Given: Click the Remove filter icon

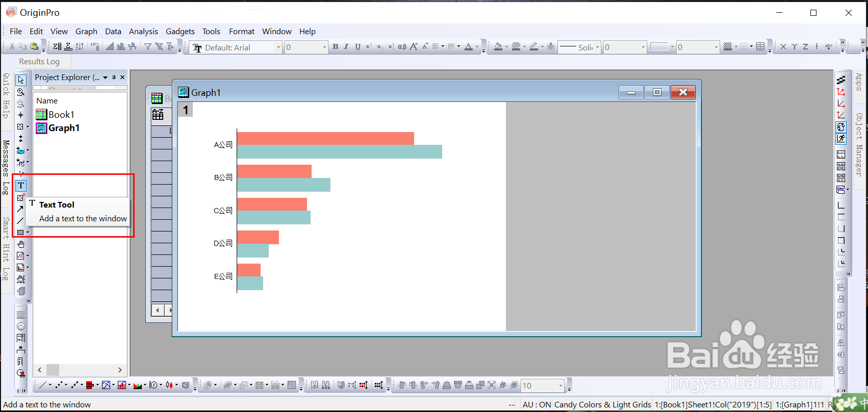Looking at the screenshot, I should pos(159,47).
